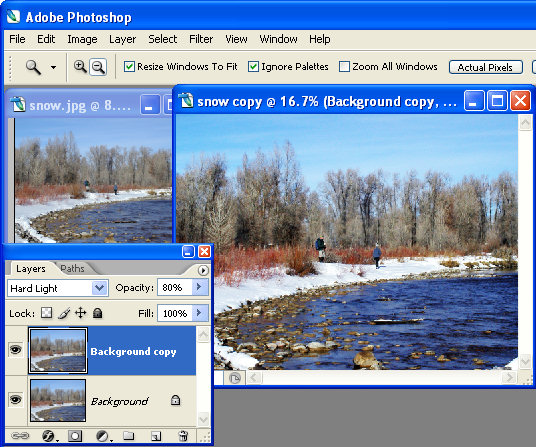
Task: Click the link layers chain icon
Action: (20, 436)
